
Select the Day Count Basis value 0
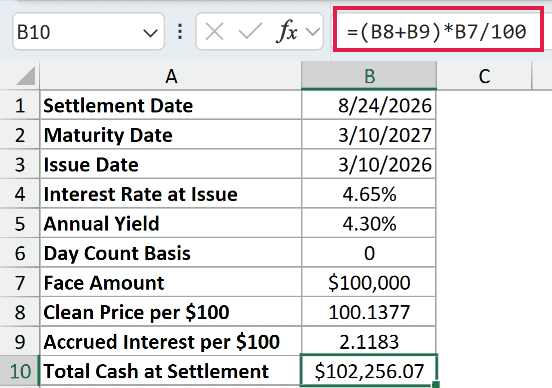click(369, 253)
